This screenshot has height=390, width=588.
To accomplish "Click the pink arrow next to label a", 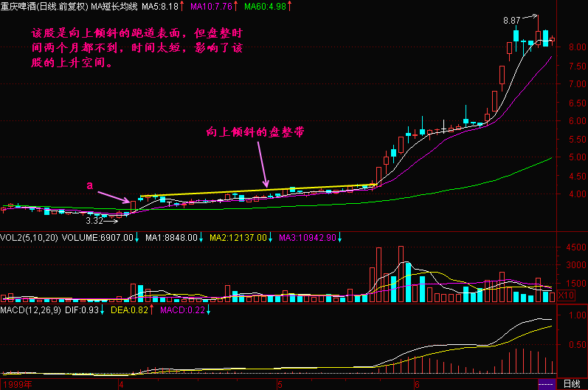I will coord(116,196).
